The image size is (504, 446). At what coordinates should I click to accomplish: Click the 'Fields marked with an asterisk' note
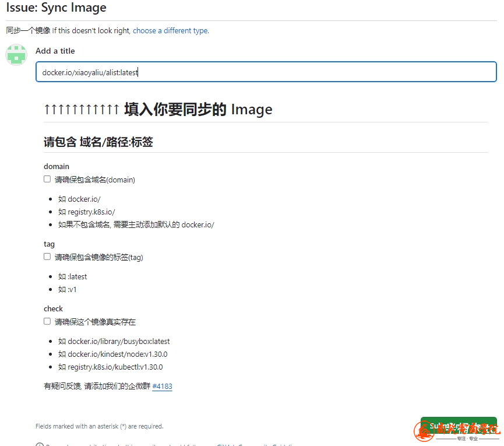pos(99,426)
